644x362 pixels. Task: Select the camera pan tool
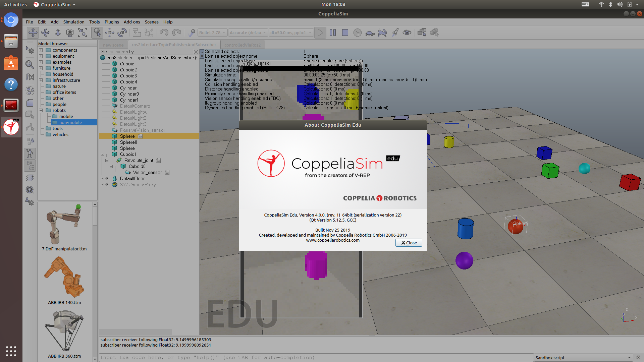coord(33,33)
